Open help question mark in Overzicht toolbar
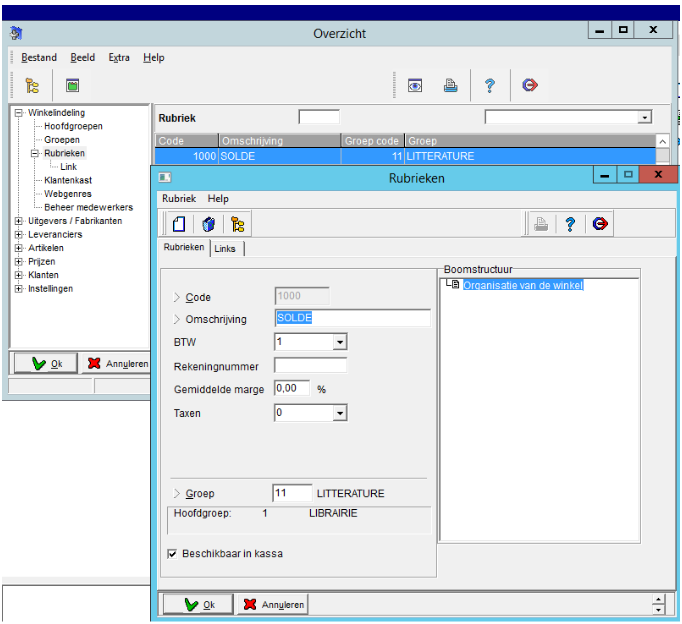Screen dimensions: 682x624 [490, 85]
